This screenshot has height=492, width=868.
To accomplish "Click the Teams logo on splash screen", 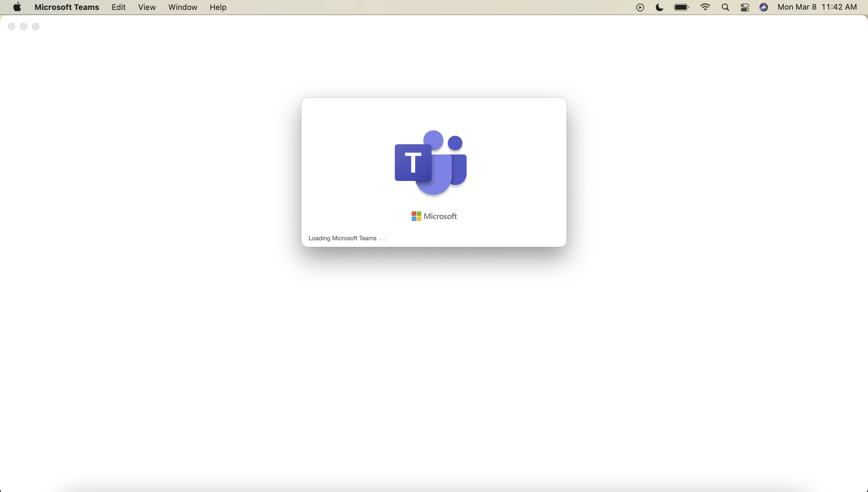I will [x=430, y=163].
